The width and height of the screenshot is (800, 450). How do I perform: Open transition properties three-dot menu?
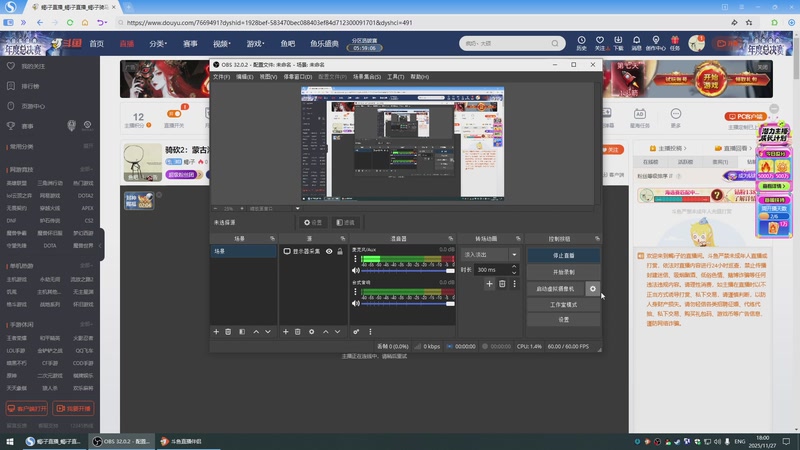tap(514, 284)
